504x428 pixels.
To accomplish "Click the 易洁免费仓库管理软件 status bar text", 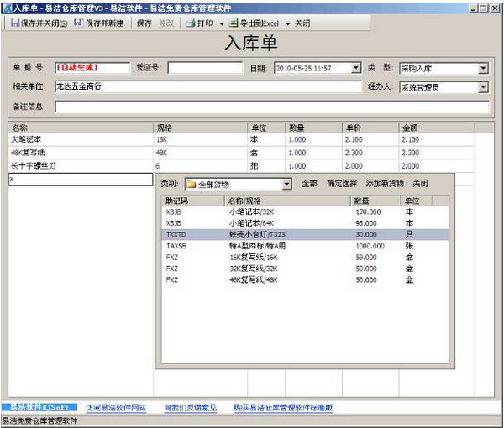I will [39, 420].
